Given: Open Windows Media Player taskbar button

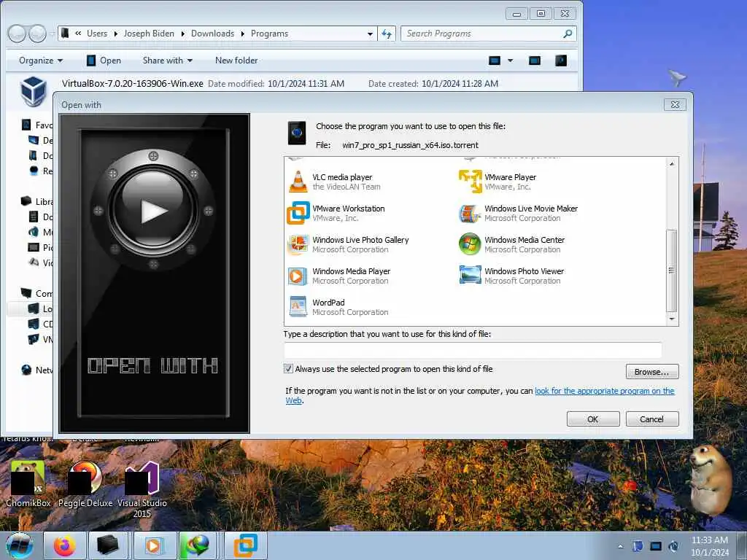Looking at the screenshot, I should (154, 545).
